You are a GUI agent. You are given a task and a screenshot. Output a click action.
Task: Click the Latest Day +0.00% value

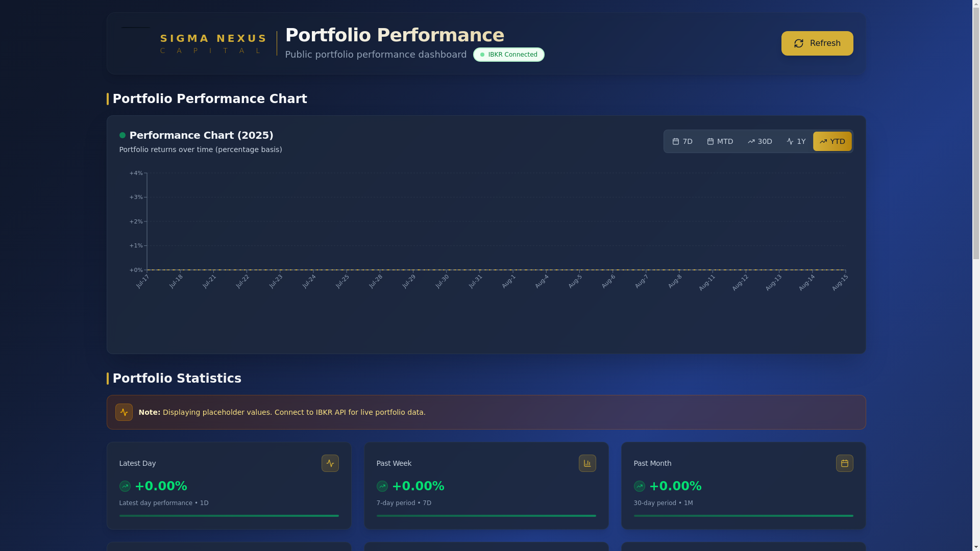(161, 486)
